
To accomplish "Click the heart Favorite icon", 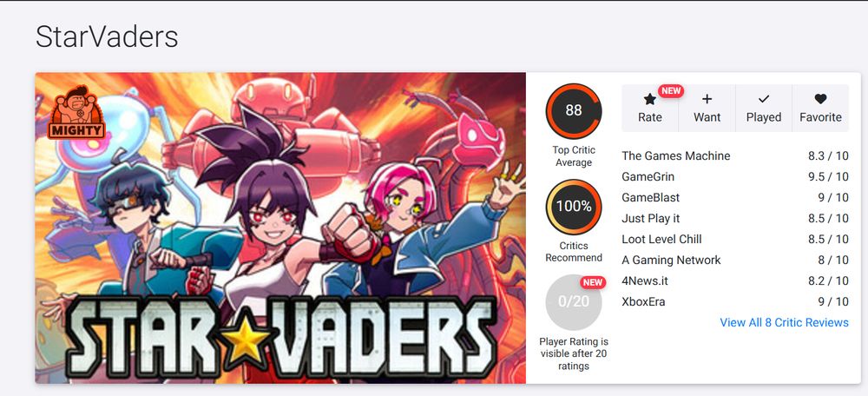I will (x=820, y=99).
